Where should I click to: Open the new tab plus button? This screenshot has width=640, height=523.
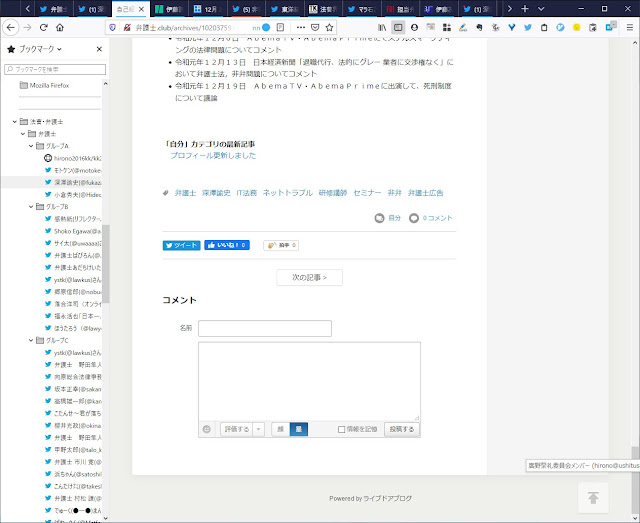(x=525, y=9)
